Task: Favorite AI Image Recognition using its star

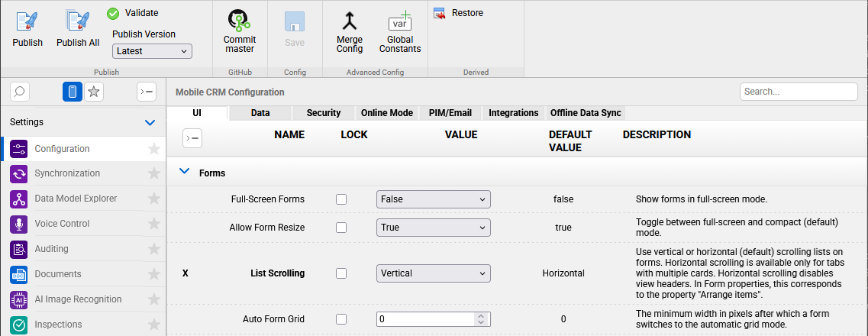Action: click(x=154, y=299)
